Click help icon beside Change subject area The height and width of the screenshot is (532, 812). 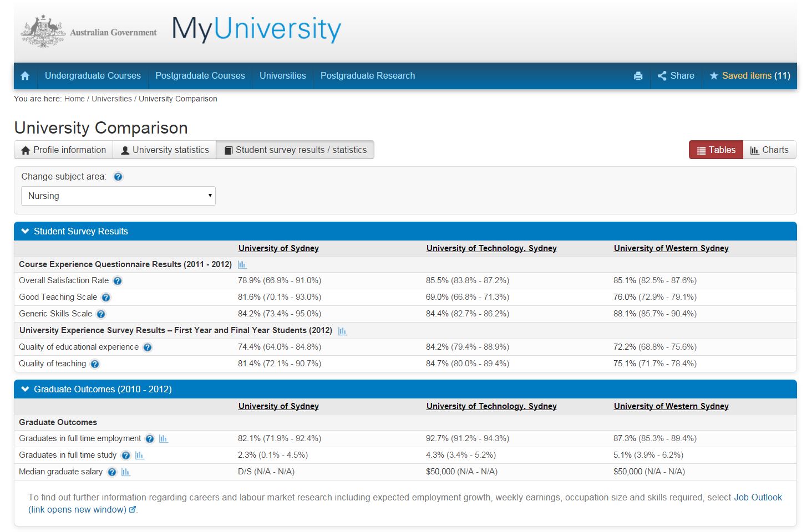click(118, 177)
